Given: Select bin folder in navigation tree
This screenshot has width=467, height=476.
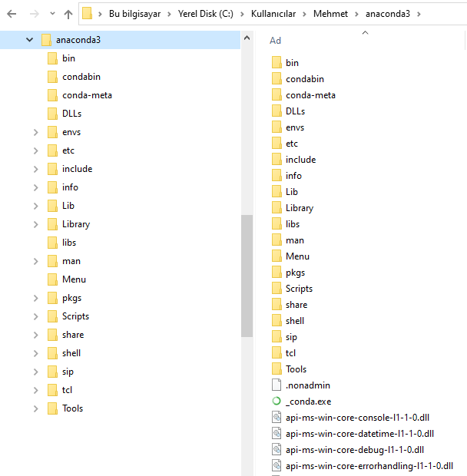Looking at the screenshot, I should click(68, 58).
